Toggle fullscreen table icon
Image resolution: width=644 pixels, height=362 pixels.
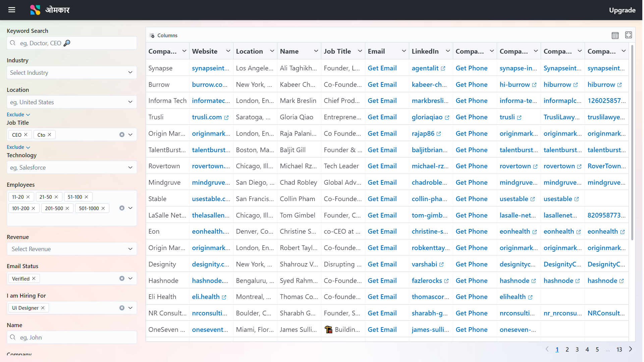click(628, 35)
